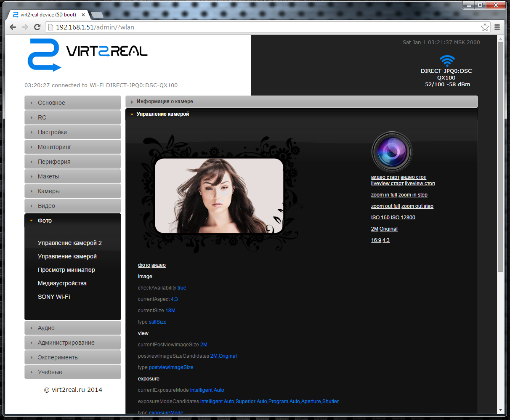Open Управление камерой in Фото submenu
The height and width of the screenshot is (420, 510).
[x=67, y=256]
